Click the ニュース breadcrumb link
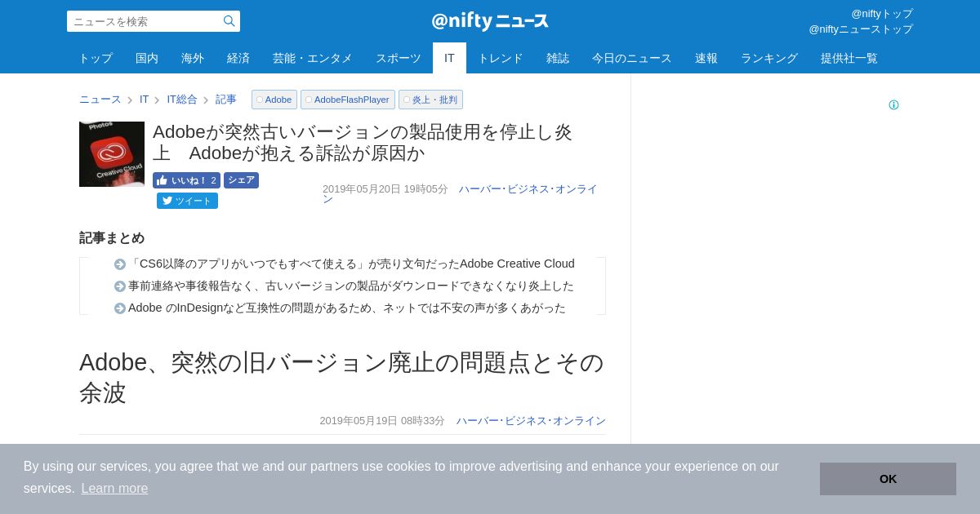Screen dimensions: 980x514 click(100, 100)
